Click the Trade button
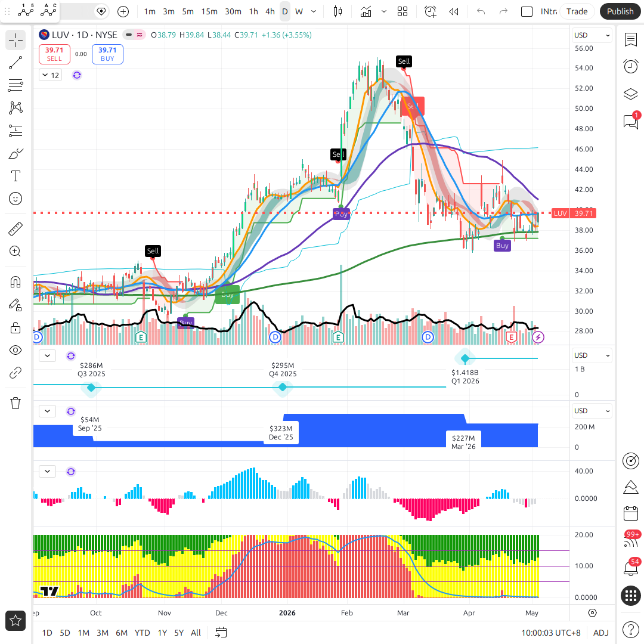The height and width of the screenshot is (644, 644). (x=577, y=11)
